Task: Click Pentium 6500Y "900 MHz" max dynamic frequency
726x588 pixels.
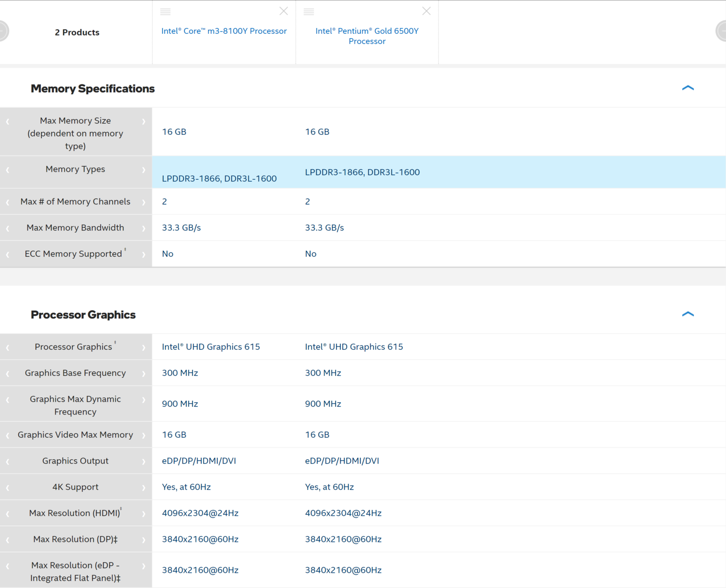Action: point(323,404)
